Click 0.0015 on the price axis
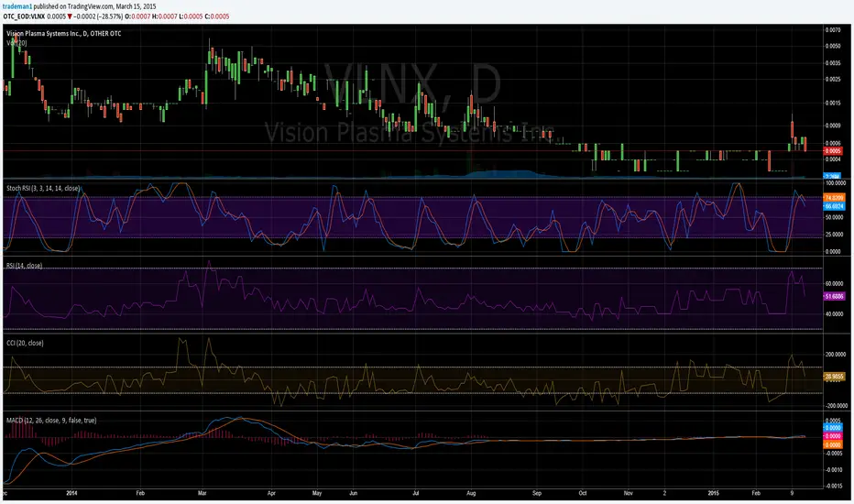Viewport: 854px width, 504px height. click(x=833, y=103)
